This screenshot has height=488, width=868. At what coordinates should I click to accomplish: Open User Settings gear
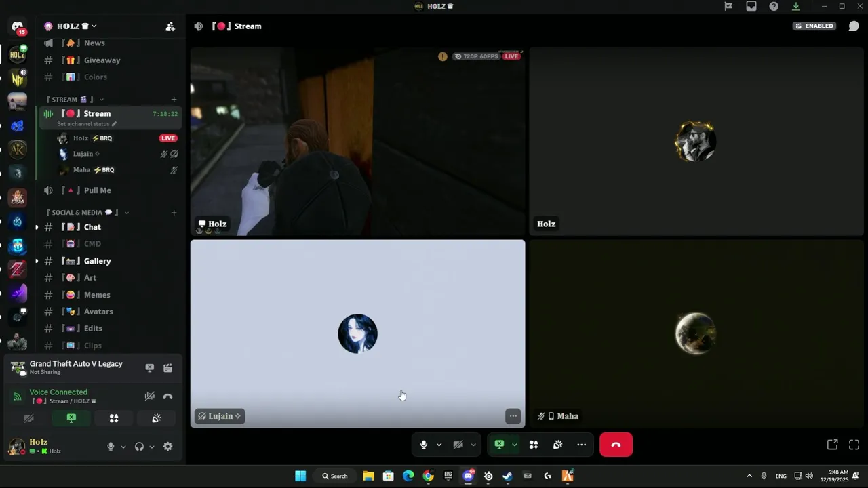[167, 447]
